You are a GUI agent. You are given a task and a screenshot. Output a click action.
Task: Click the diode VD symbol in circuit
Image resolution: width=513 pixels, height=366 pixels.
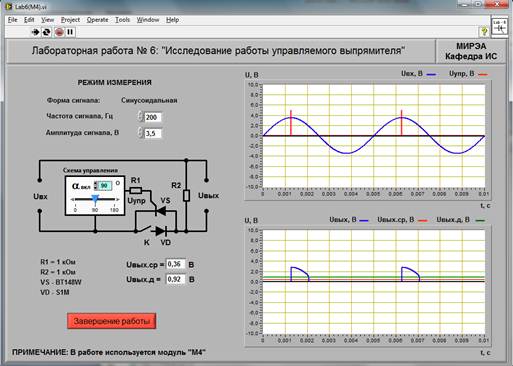point(161,231)
